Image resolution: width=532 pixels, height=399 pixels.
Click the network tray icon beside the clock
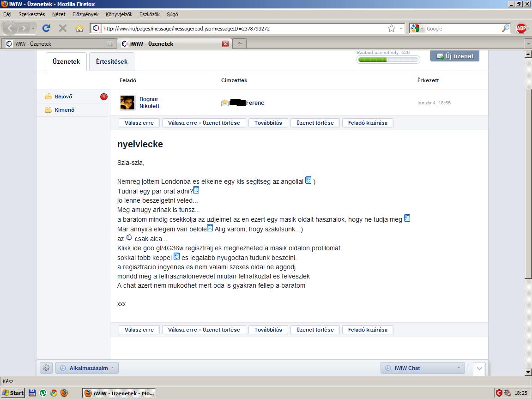coord(507,393)
